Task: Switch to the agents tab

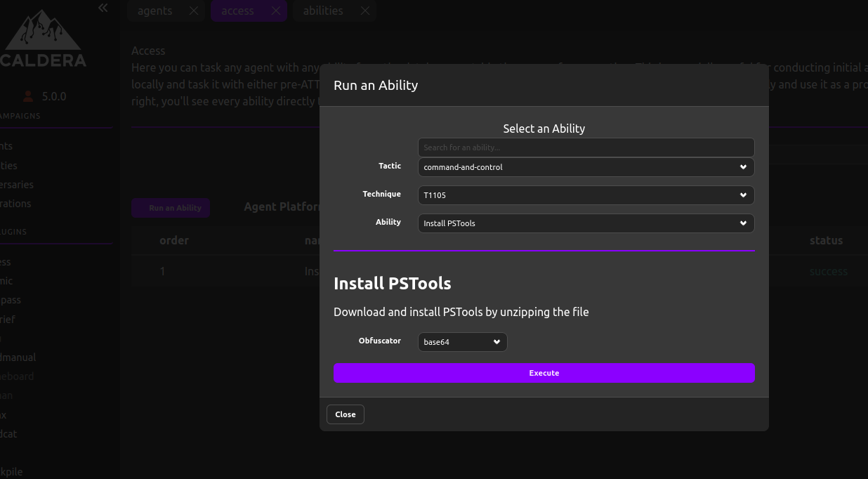Action: [x=155, y=11]
